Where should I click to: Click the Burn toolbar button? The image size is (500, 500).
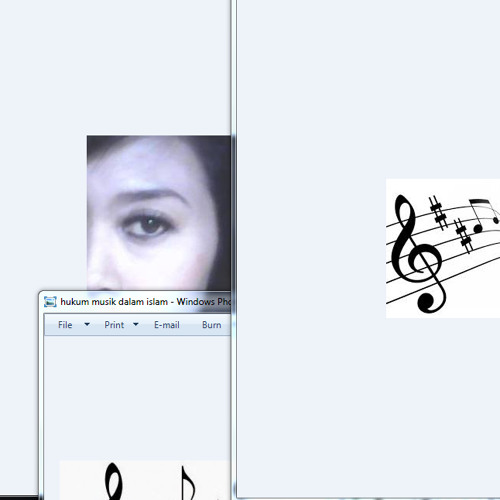tap(211, 325)
